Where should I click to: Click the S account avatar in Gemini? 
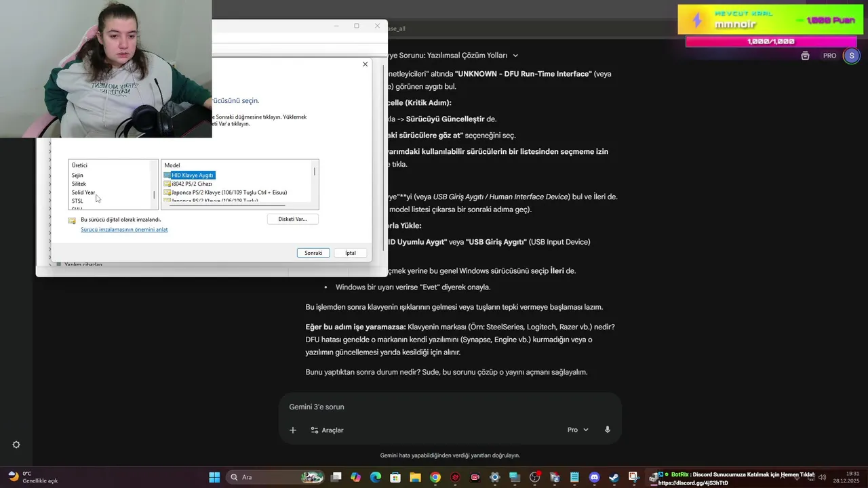tap(852, 56)
